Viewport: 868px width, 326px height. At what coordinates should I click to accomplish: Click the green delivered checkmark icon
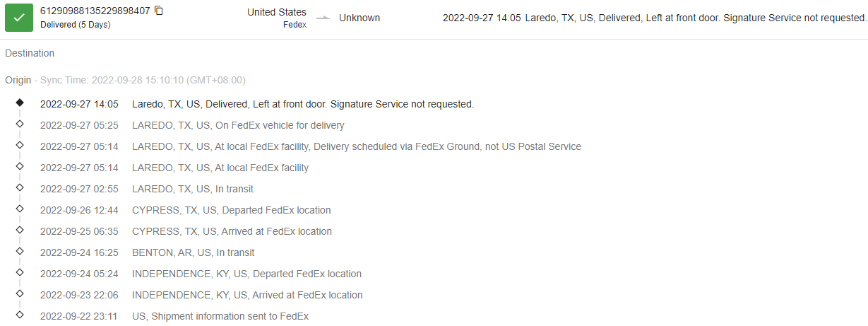pyautogui.click(x=19, y=18)
